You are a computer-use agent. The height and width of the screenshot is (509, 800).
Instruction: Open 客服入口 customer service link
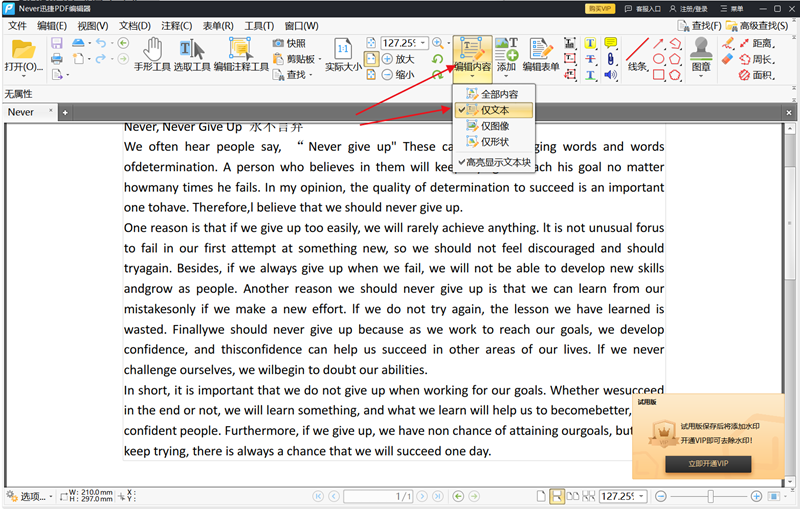(642, 9)
